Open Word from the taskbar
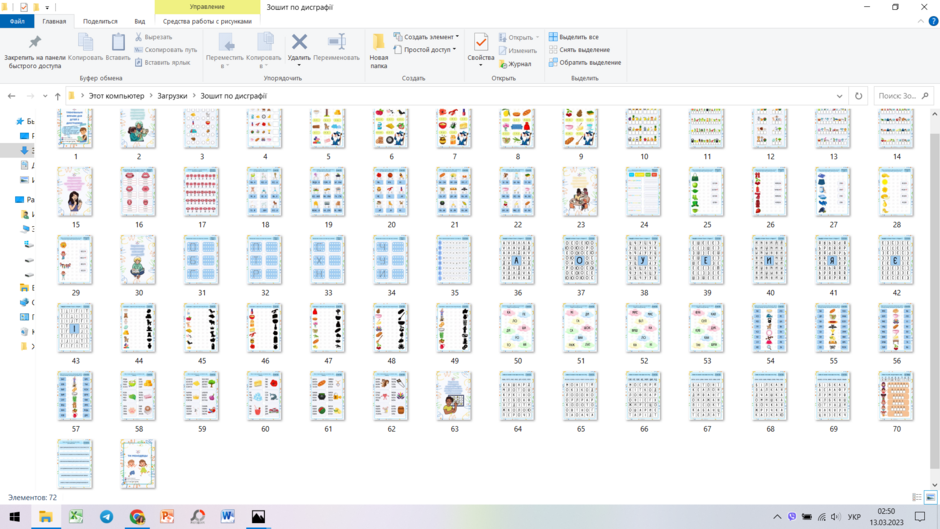 [228, 516]
